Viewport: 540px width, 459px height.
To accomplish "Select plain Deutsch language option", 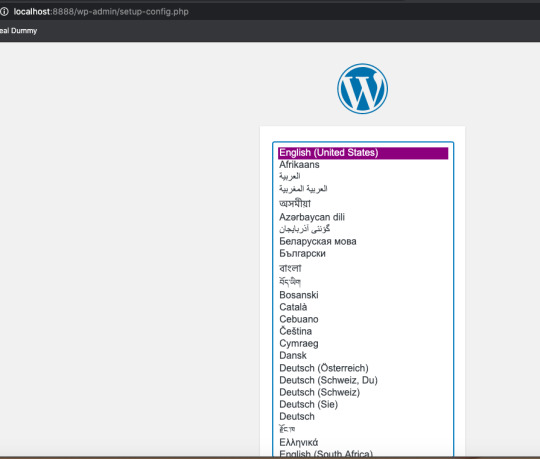I will click(x=363, y=416).
